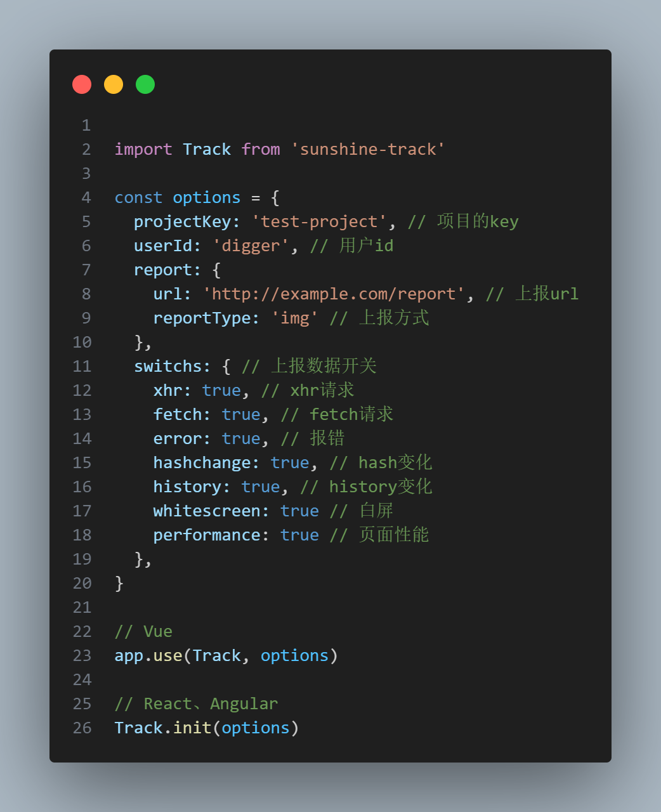Click the true value after whitescreen

click(299, 511)
